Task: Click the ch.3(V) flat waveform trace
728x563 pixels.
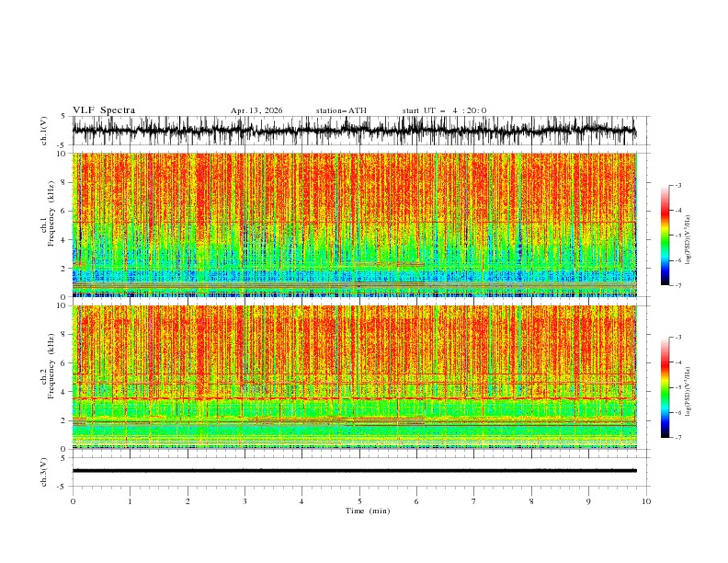Action: point(355,471)
